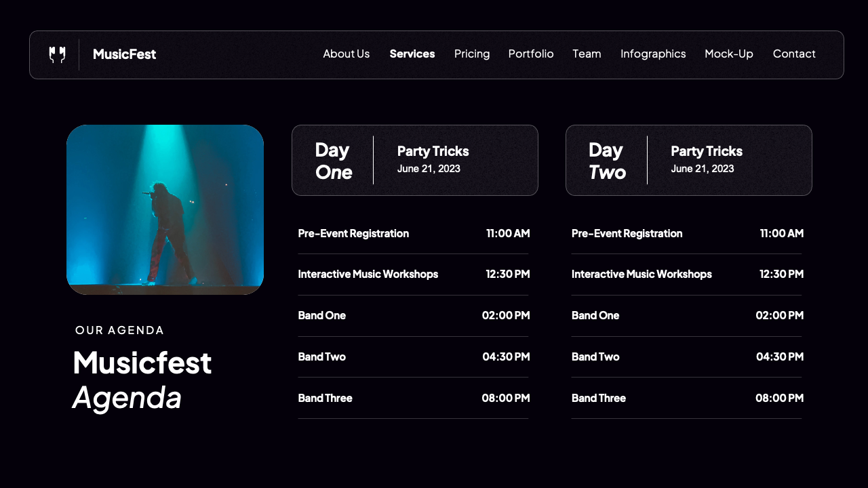Screen dimensions: 868x488
Task: Select Band One in the Day One list
Action: 321,315
